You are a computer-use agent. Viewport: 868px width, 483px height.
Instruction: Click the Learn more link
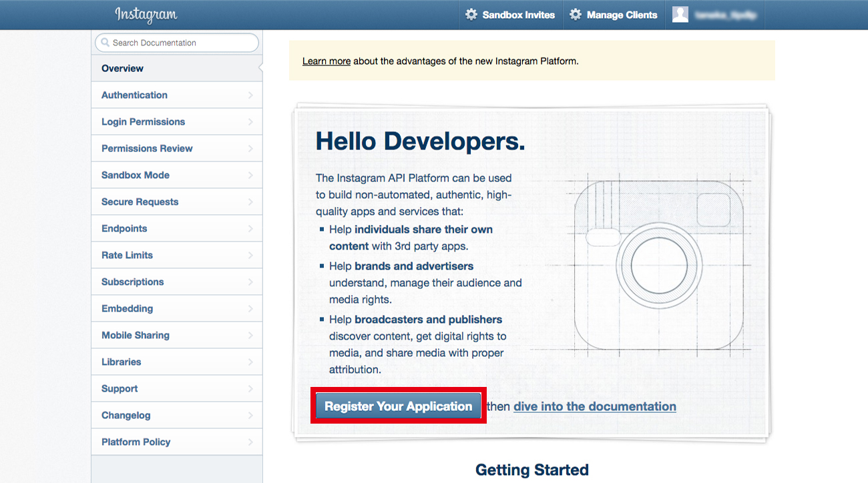point(327,61)
